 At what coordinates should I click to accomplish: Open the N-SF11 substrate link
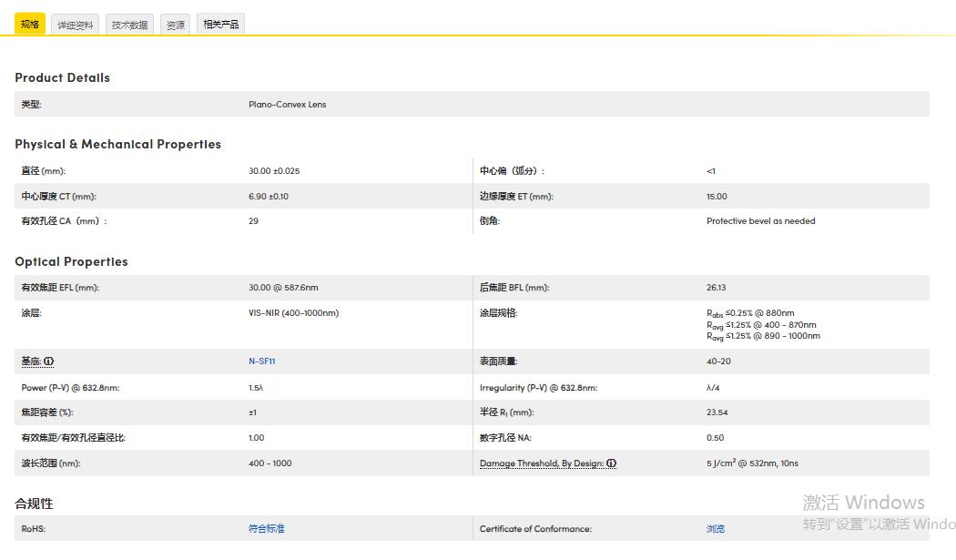pyautogui.click(x=261, y=361)
